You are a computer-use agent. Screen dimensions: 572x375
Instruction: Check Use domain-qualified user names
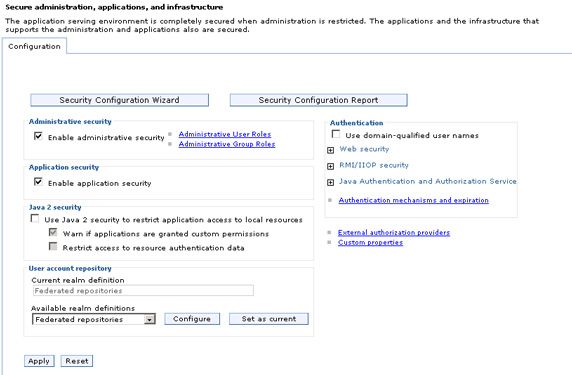pos(336,134)
